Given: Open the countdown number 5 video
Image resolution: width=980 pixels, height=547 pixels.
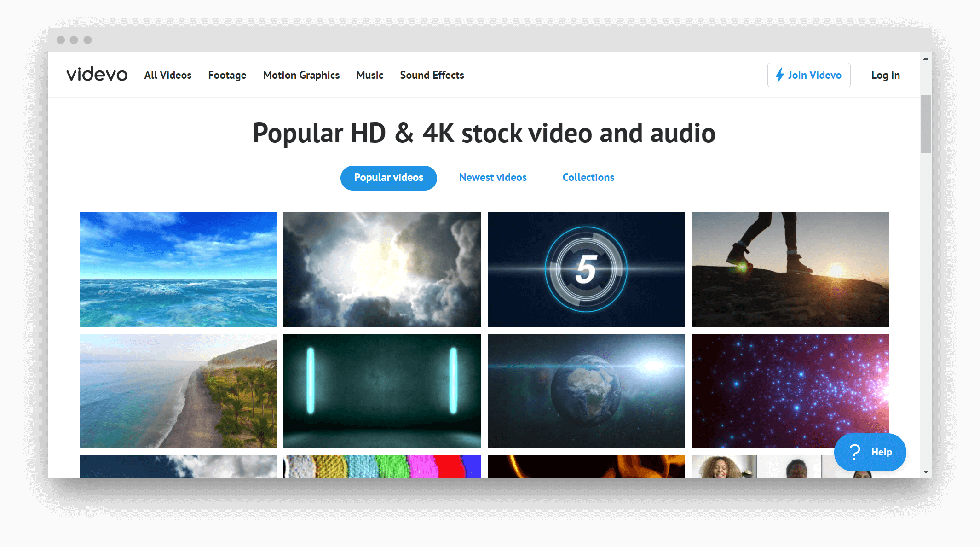Looking at the screenshot, I should 586,269.
